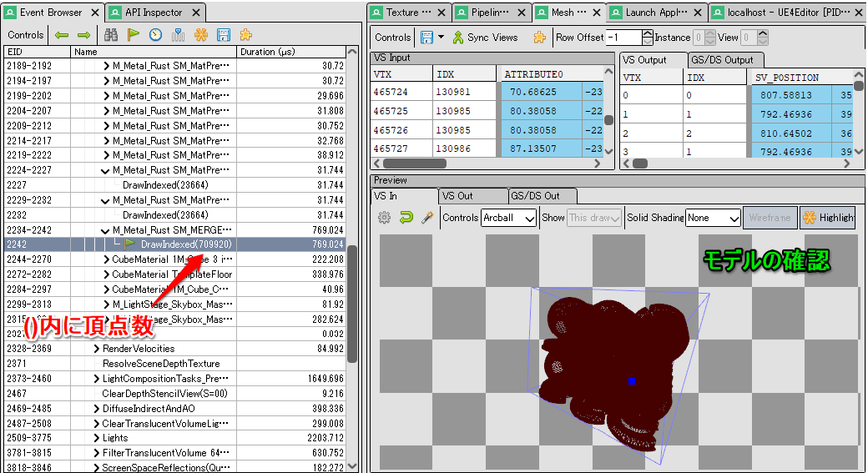The width and height of the screenshot is (868, 473).
Task: Click save icon in Mesh viewer toolbar
Action: [426, 37]
